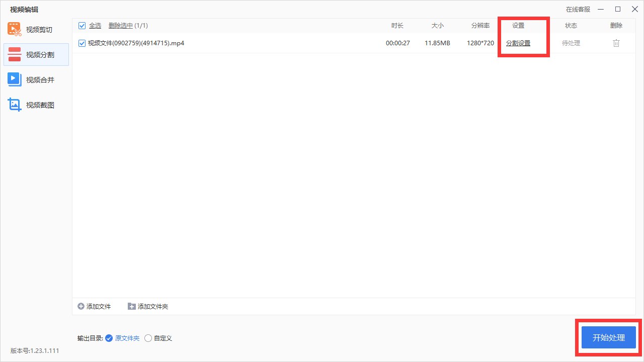Minimize the 视频编辑 window
The width and height of the screenshot is (644, 362).
pyautogui.click(x=601, y=9)
